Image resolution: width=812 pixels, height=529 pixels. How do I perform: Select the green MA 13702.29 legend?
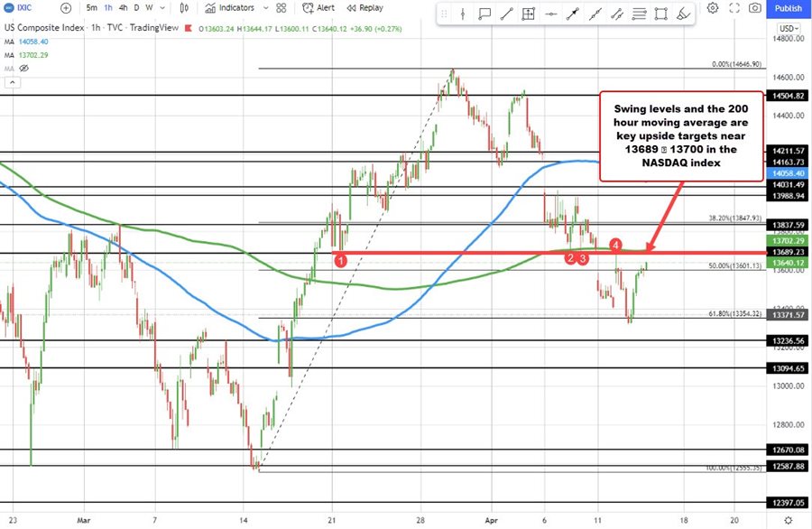26,55
